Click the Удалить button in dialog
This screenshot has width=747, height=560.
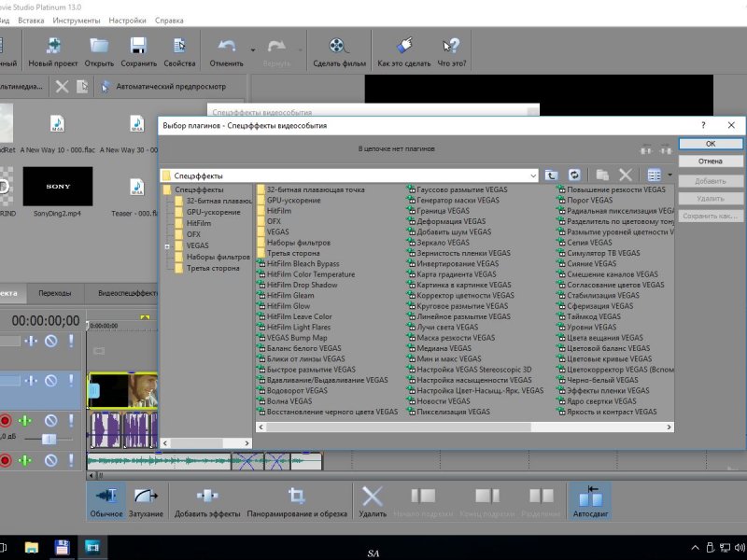click(711, 199)
